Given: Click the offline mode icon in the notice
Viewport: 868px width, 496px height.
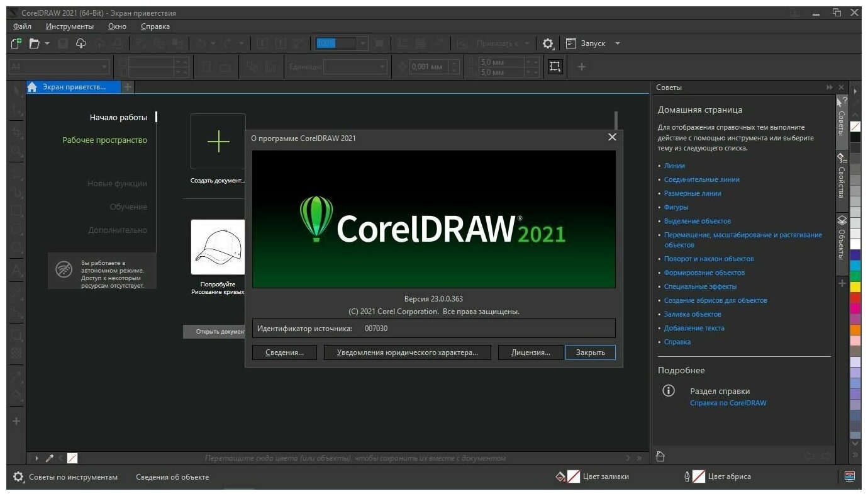Looking at the screenshot, I should [64, 269].
